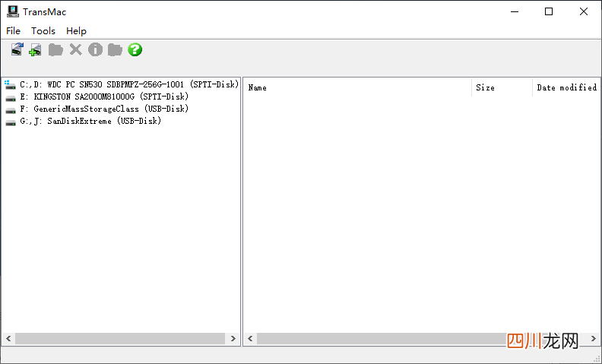
Task: Sort files by the Name column header
Action: pos(358,87)
